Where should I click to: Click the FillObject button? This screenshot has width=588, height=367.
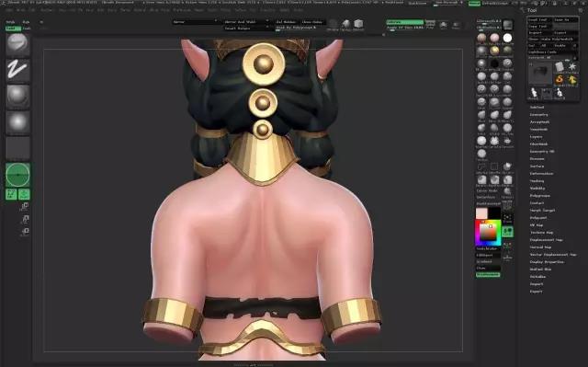point(488,255)
